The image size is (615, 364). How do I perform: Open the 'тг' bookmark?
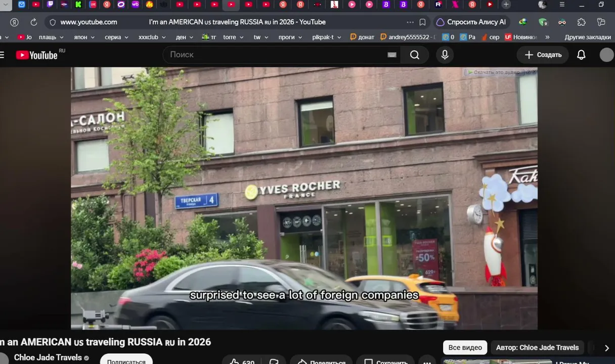tap(209, 37)
